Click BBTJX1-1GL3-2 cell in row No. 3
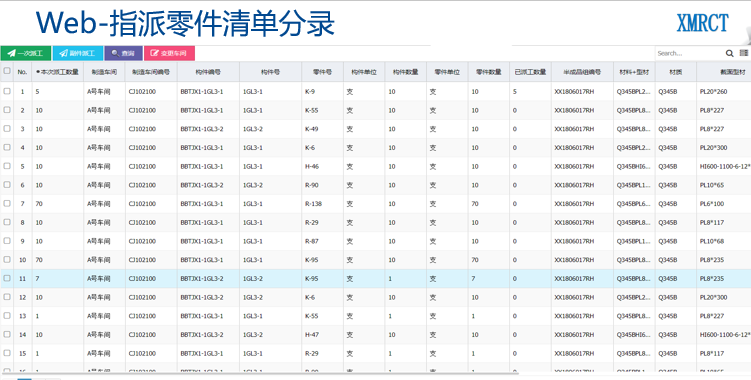This screenshot has height=380, width=751. pyautogui.click(x=208, y=129)
